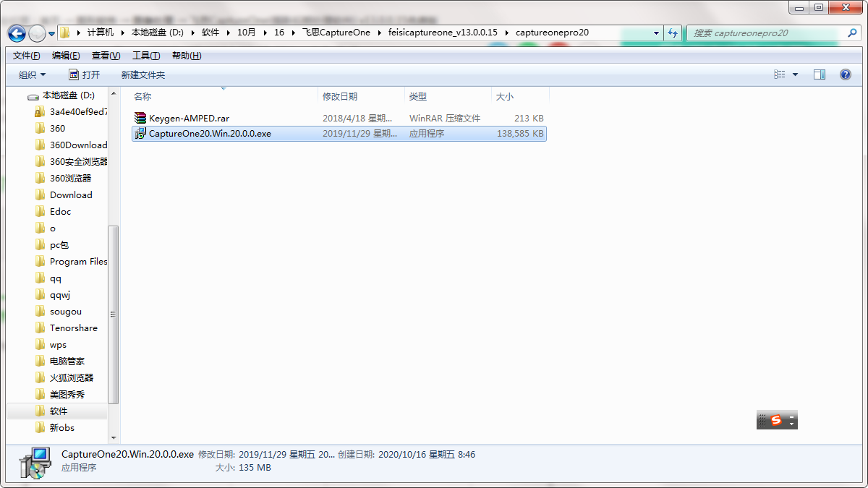Click navigation pane scroll up arrow
The height and width of the screenshot is (488, 868).
113,93
